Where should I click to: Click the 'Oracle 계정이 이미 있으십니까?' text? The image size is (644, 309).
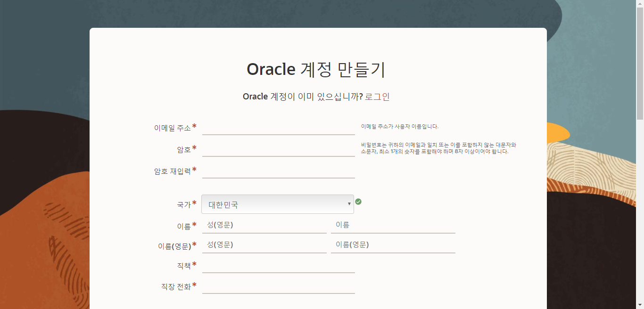pos(303,97)
